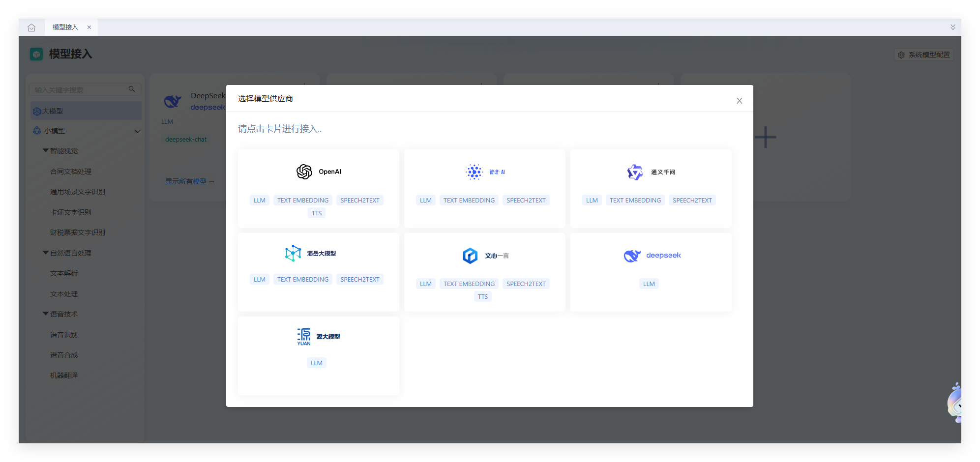
Task: Click the home icon in the tab bar
Action: pos(31,28)
